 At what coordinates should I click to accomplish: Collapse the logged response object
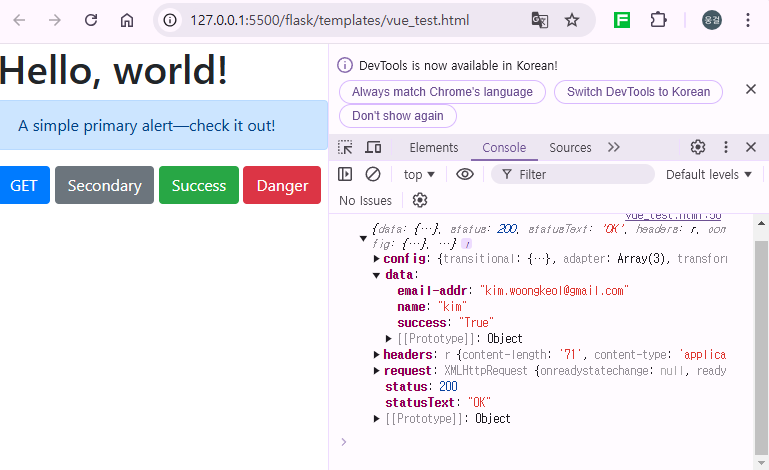(x=363, y=238)
